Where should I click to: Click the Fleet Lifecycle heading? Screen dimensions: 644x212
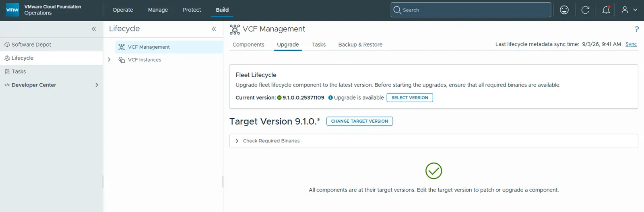(x=256, y=75)
